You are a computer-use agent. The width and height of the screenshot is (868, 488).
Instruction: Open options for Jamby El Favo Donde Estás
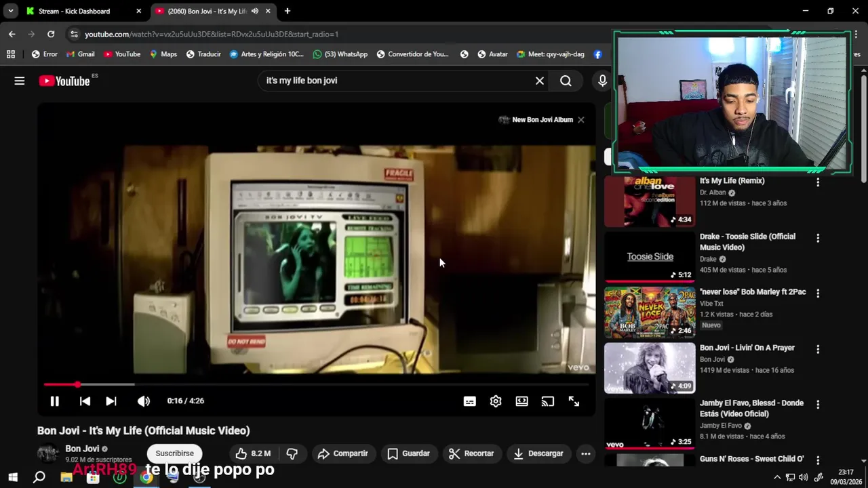tap(818, 405)
